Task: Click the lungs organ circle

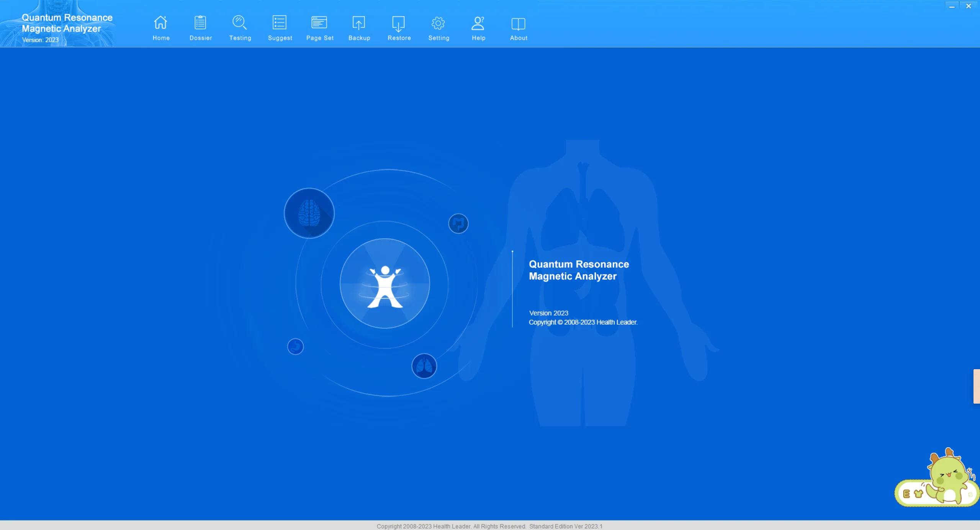Action: tap(424, 366)
